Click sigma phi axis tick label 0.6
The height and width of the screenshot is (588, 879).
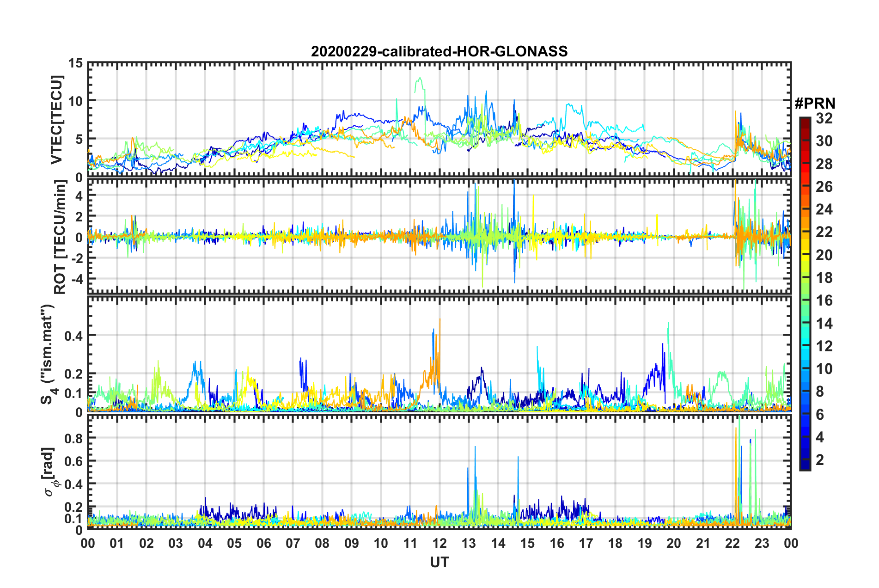click(74, 461)
